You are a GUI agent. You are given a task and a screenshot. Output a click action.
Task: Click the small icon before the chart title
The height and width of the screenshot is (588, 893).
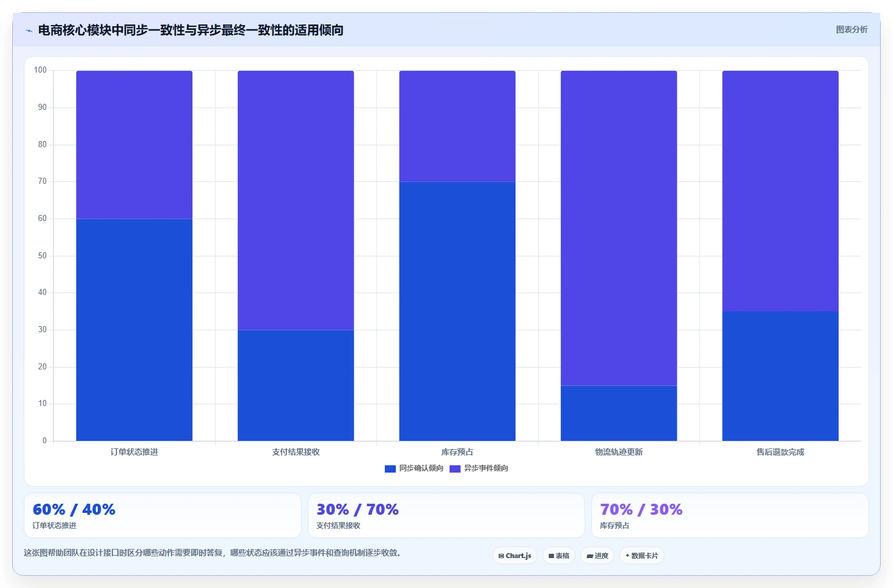click(x=29, y=31)
